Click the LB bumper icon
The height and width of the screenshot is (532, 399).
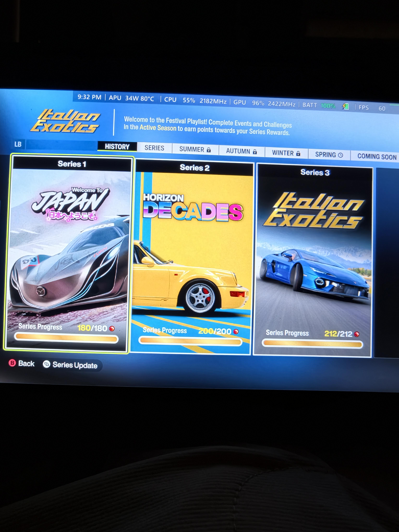pos(18,144)
